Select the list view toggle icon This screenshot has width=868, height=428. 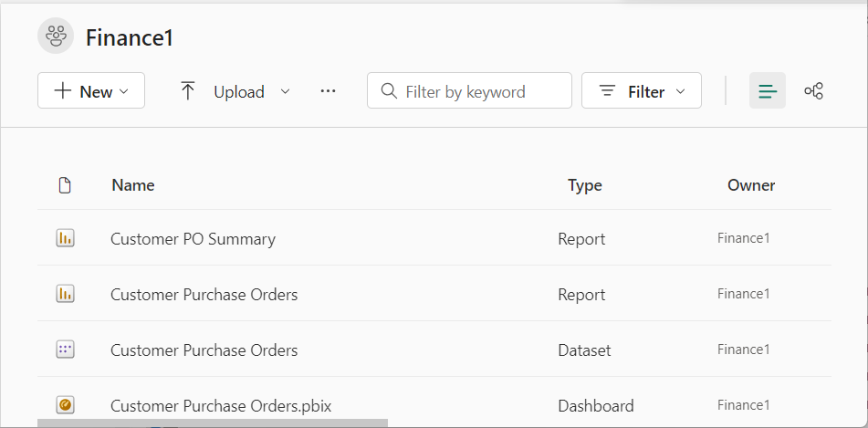(x=768, y=91)
